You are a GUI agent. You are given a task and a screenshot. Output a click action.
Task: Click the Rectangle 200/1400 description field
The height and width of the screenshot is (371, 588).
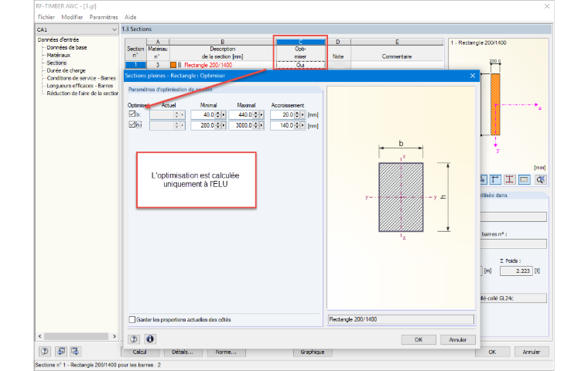point(401,319)
